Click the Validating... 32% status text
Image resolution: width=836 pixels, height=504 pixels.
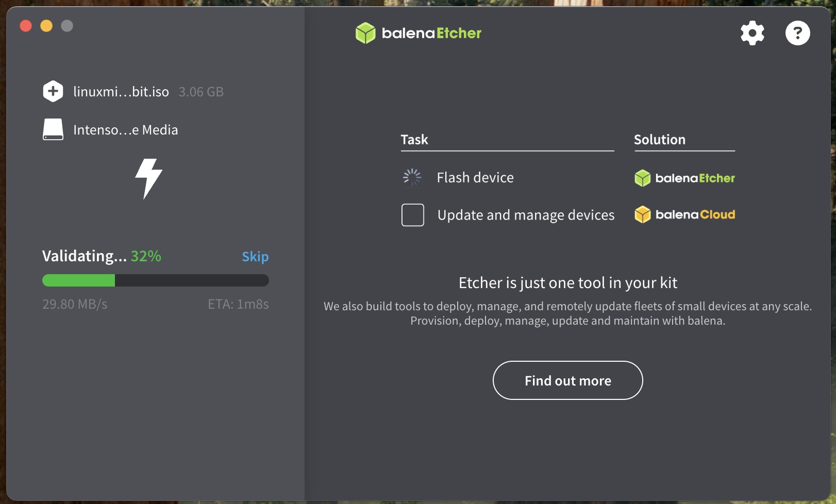(x=102, y=256)
